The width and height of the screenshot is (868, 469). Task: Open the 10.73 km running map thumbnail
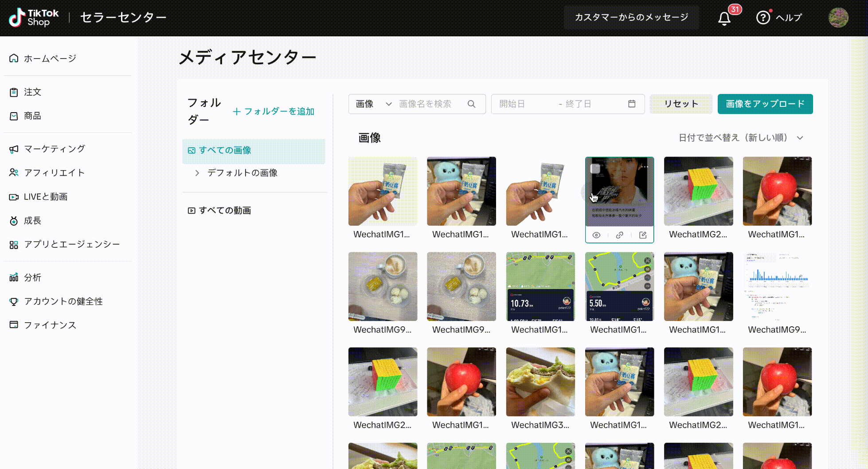(540, 286)
